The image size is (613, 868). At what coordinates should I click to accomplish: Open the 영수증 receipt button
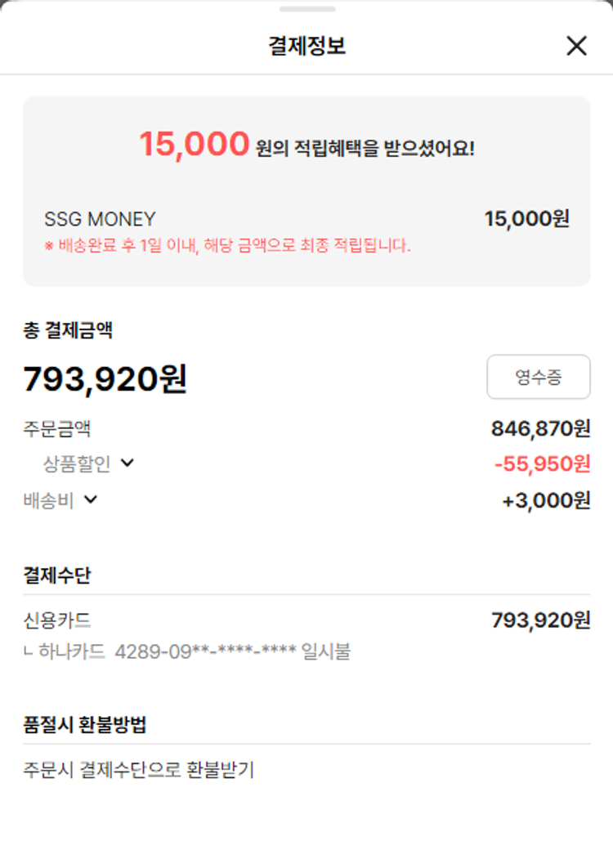pyautogui.click(x=539, y=377)
